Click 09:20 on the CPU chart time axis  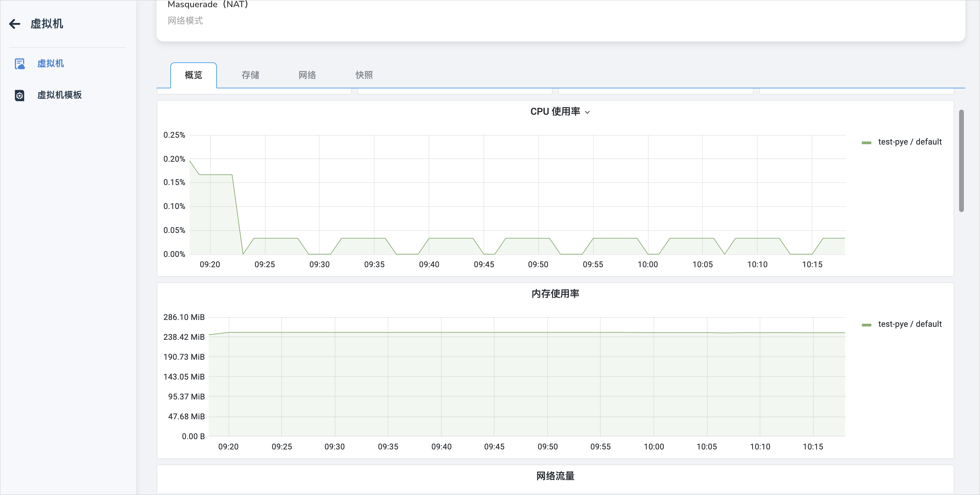(210, 264)
